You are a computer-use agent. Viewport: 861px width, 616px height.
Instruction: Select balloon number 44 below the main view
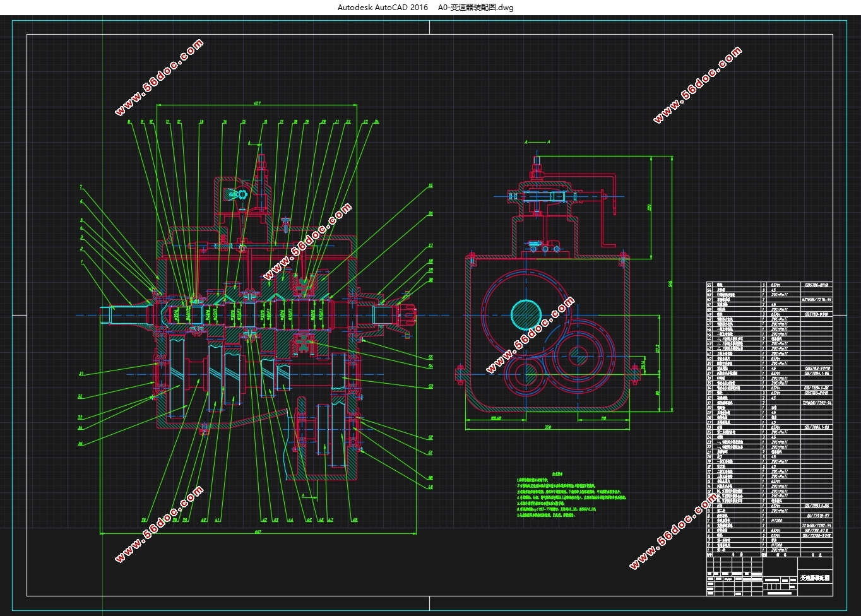(290, 521)
